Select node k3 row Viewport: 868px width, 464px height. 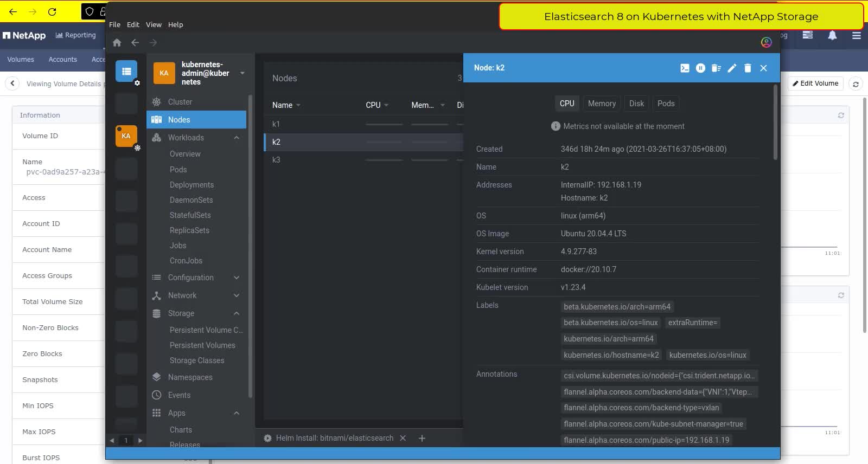(x=363, y=160)
